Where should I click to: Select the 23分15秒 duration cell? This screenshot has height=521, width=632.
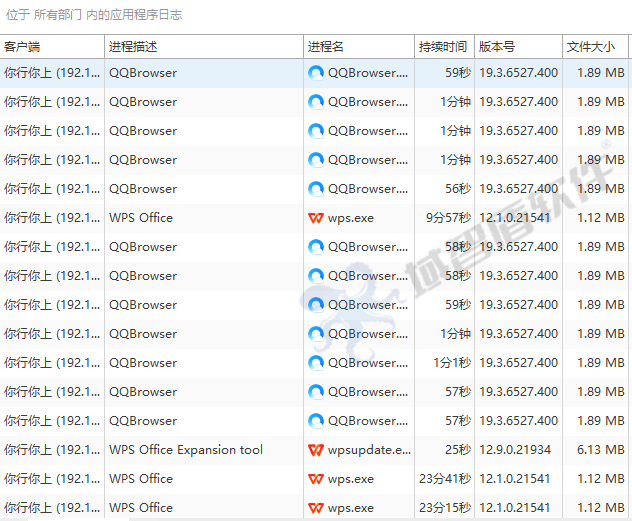coord(445,508)
